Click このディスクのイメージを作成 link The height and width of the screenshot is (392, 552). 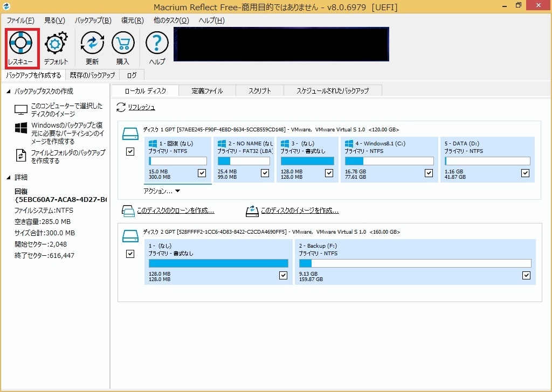point(300,211)
